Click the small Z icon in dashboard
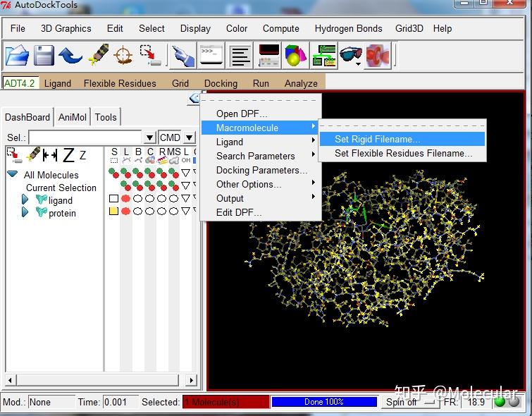This screenshot has height=416, width=532. (x=82, y=155)
